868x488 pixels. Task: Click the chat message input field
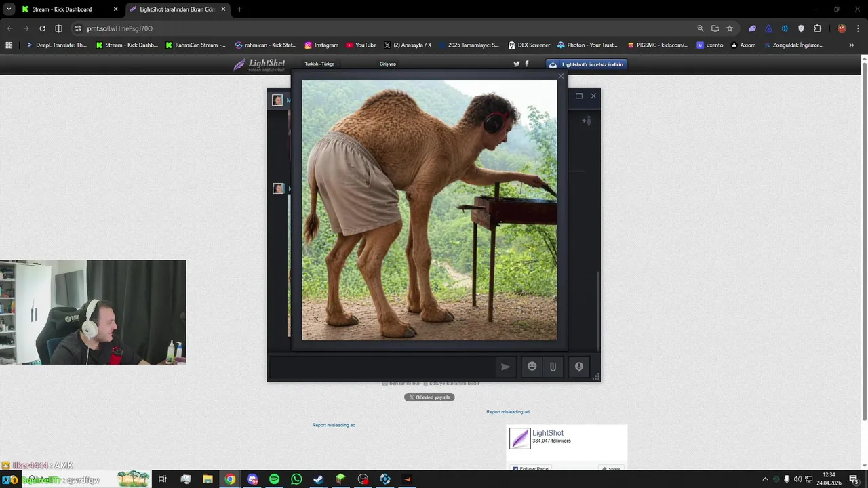[x=382, y=367]
